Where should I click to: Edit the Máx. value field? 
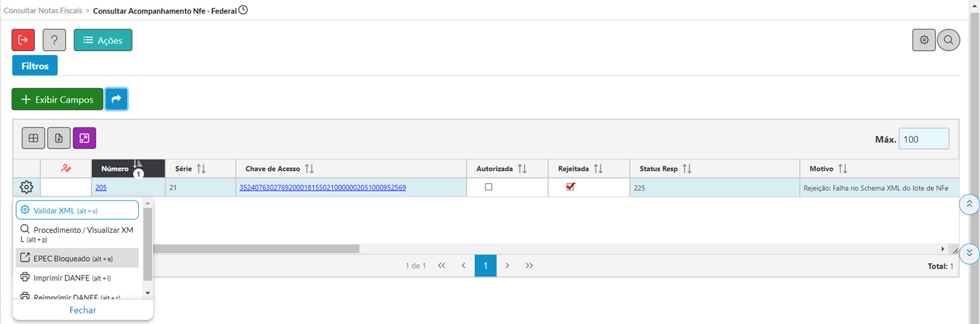click(923, 139)
